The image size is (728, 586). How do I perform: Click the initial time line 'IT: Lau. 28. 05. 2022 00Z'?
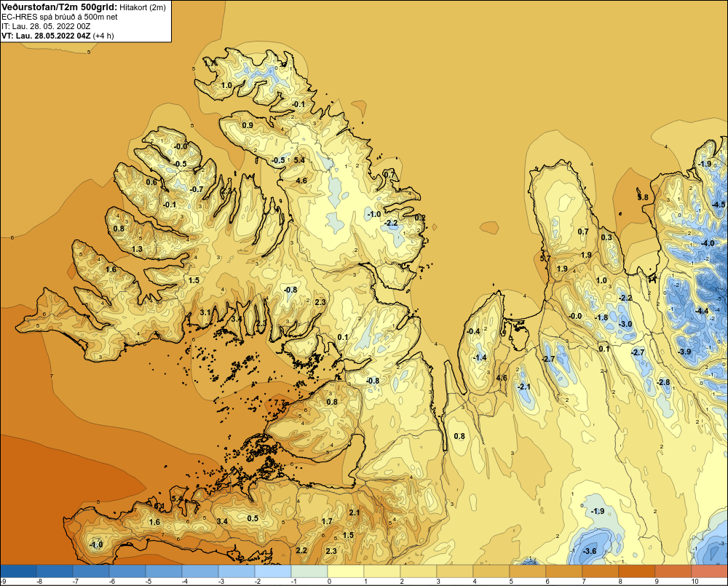(46, 26)
